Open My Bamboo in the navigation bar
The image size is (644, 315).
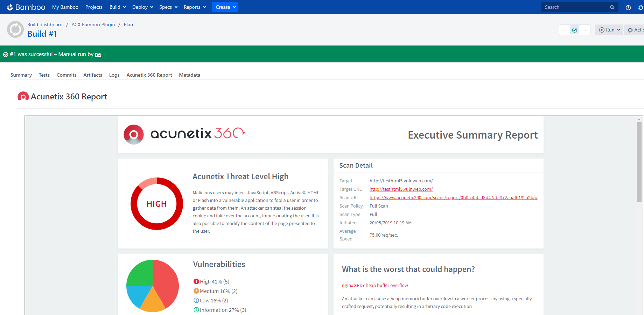(65, 7)
